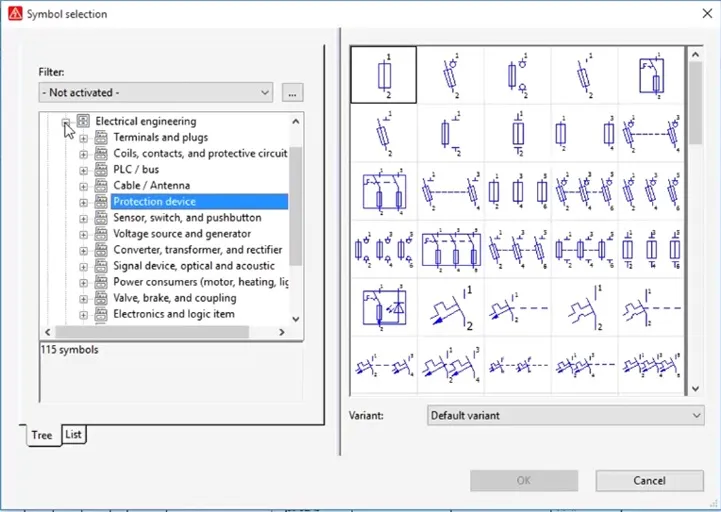Select the single fuse symbol in the first cell
The height and width of the screenshot is (512, 721).
(383, 75)
